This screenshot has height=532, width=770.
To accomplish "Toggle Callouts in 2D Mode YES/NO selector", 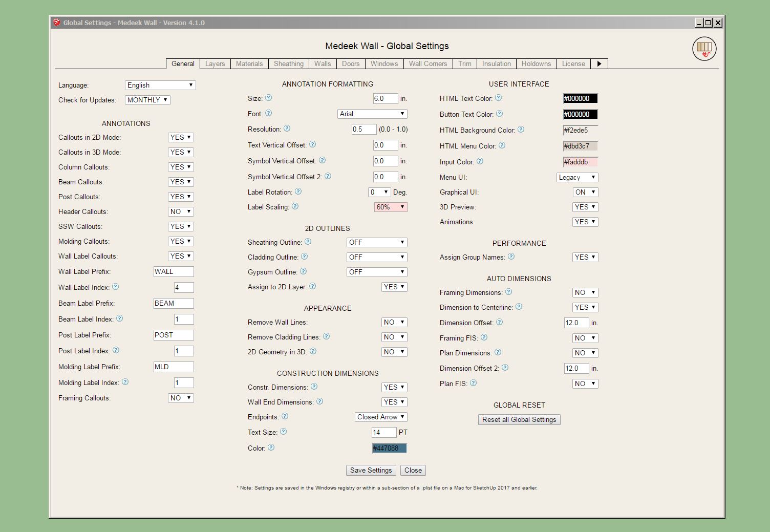I will pyautogui.click(x=181, y=137).
